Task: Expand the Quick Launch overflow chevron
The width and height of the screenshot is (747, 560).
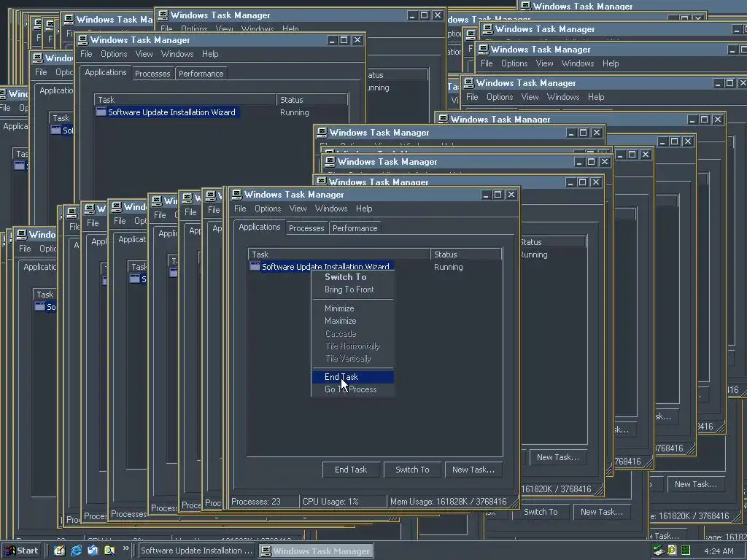Action: click(x=125, y=548)
